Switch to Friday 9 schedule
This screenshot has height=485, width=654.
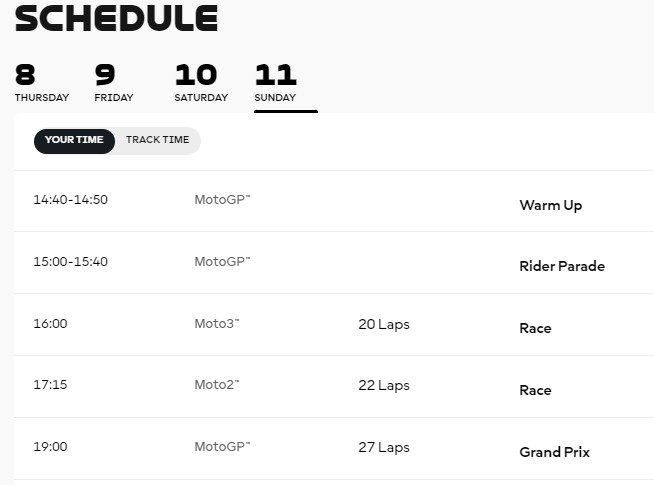point(114,83)
